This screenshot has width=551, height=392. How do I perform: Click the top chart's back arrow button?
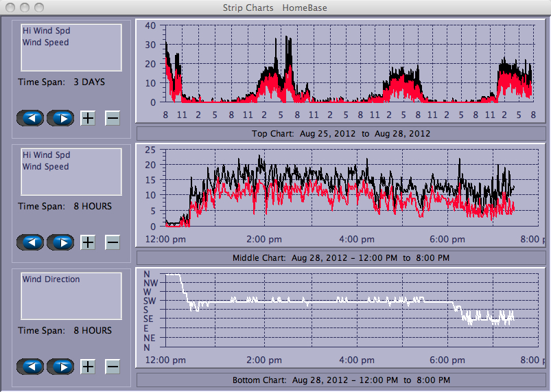30,118
